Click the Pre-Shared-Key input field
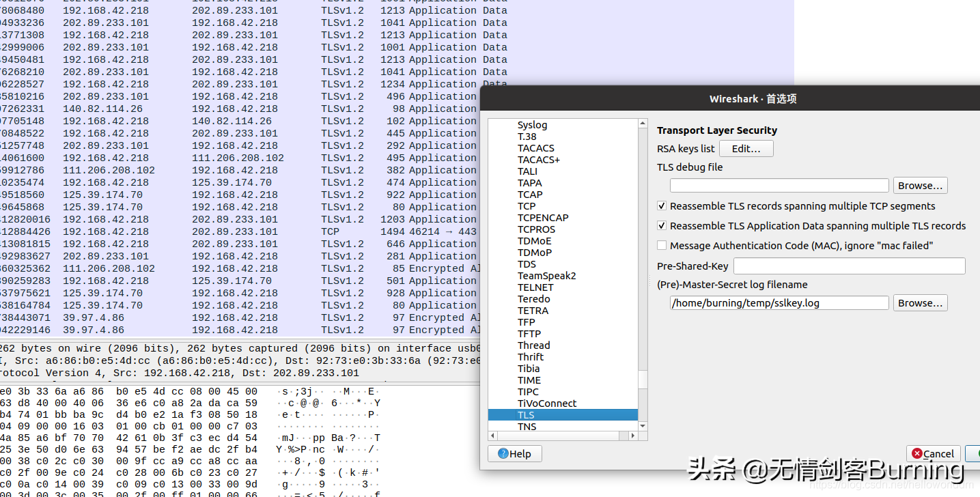 [849, 266]
